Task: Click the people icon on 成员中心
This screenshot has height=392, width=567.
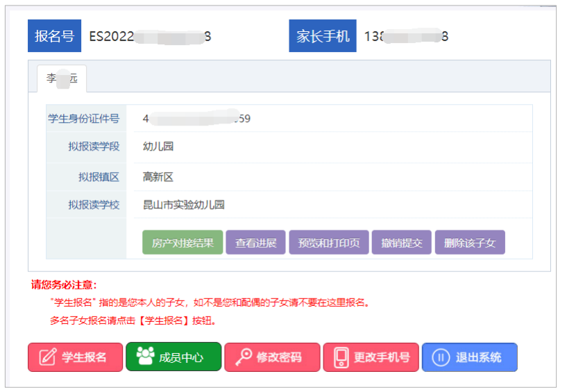Action: coord(145,357)
